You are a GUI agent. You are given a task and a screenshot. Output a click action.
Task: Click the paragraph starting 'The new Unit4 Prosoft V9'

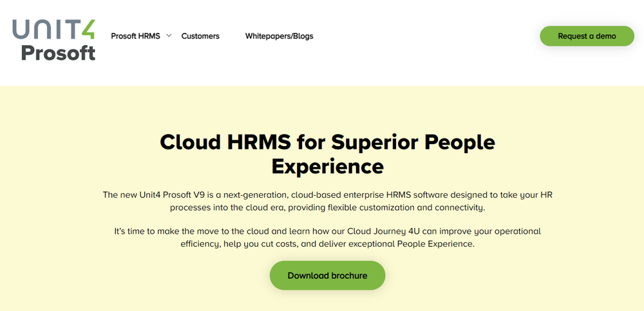[x=328, y=201]
